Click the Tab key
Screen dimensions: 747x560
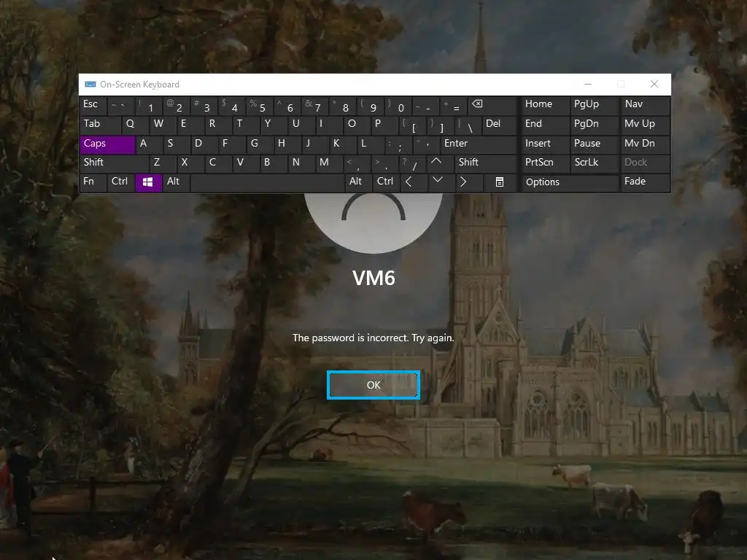click(x=101, y=125)
